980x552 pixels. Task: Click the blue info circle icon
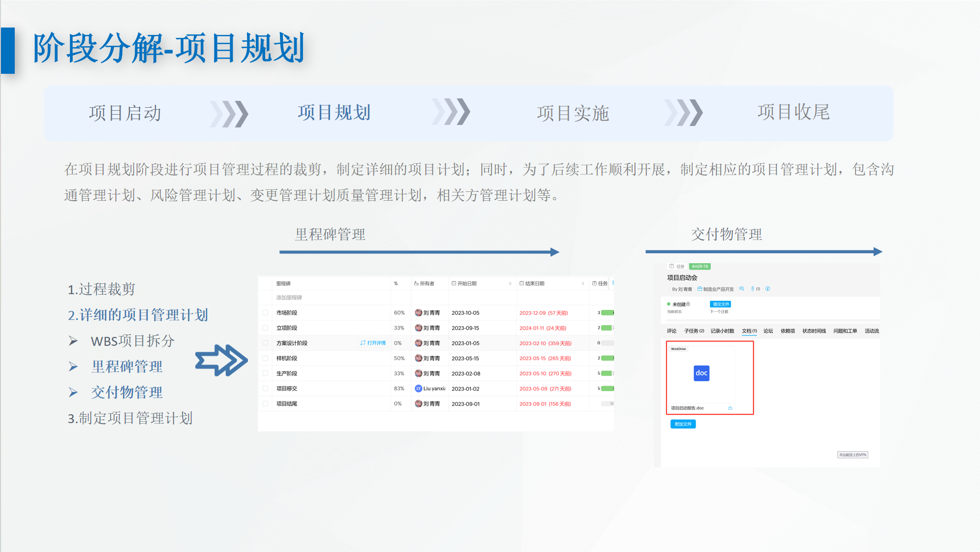click(767, 289)
